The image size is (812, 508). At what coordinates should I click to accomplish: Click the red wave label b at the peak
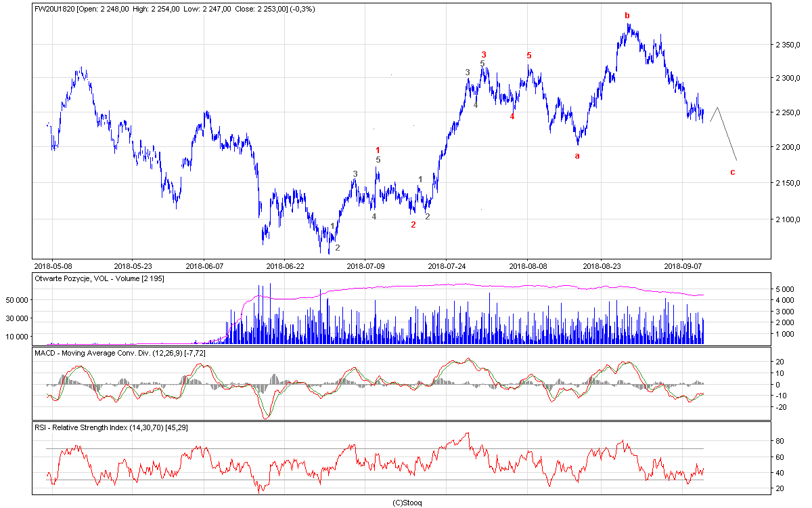pos(627,16)
